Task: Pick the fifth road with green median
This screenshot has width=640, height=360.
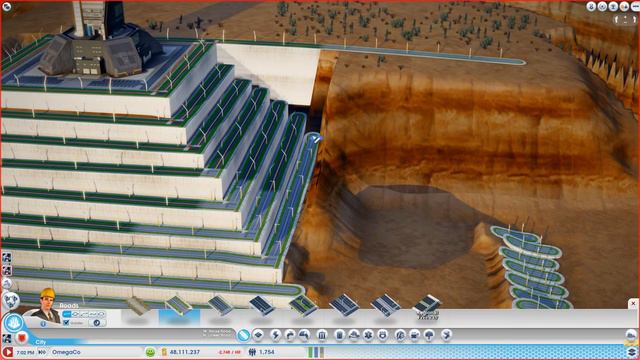Action: 303,306
